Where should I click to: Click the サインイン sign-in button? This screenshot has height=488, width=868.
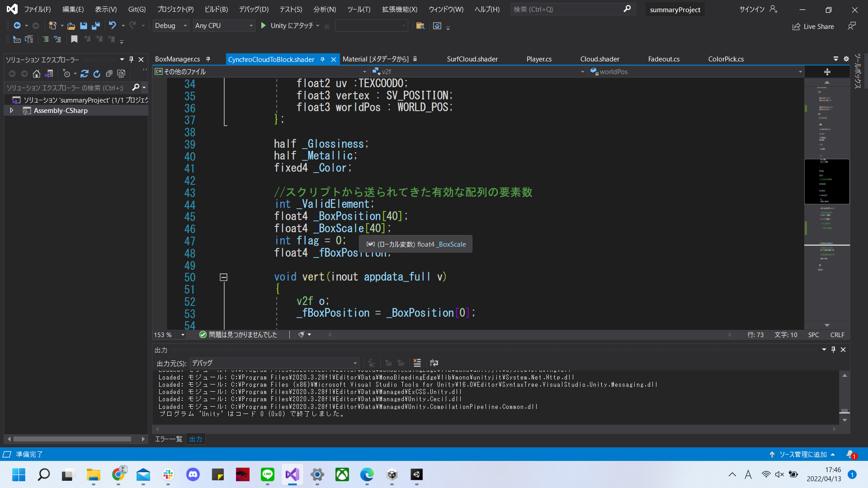point(758,9)
